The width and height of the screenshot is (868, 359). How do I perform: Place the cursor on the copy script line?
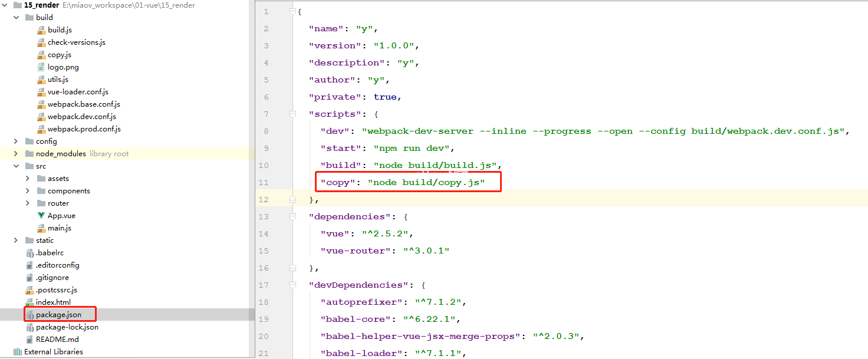point(426,183)
